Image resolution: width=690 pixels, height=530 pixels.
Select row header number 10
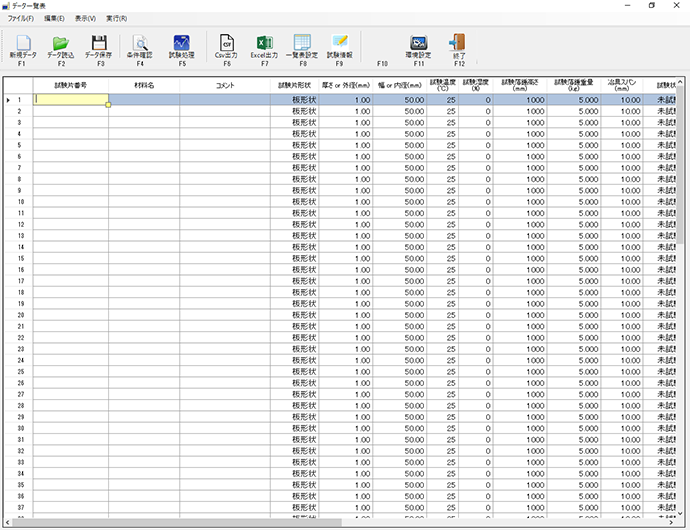19,202
